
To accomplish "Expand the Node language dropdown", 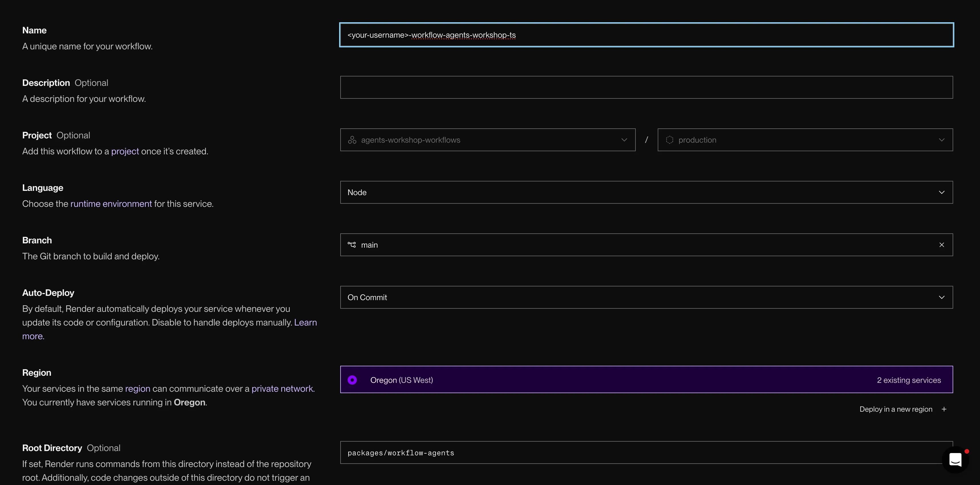I will tap(646, 193).
